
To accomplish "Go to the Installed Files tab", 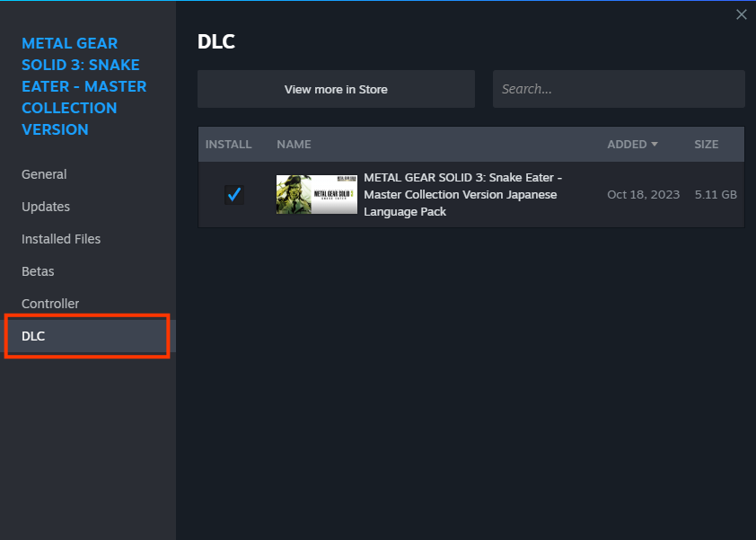I will pyautogui.click(x=61, y=239).
